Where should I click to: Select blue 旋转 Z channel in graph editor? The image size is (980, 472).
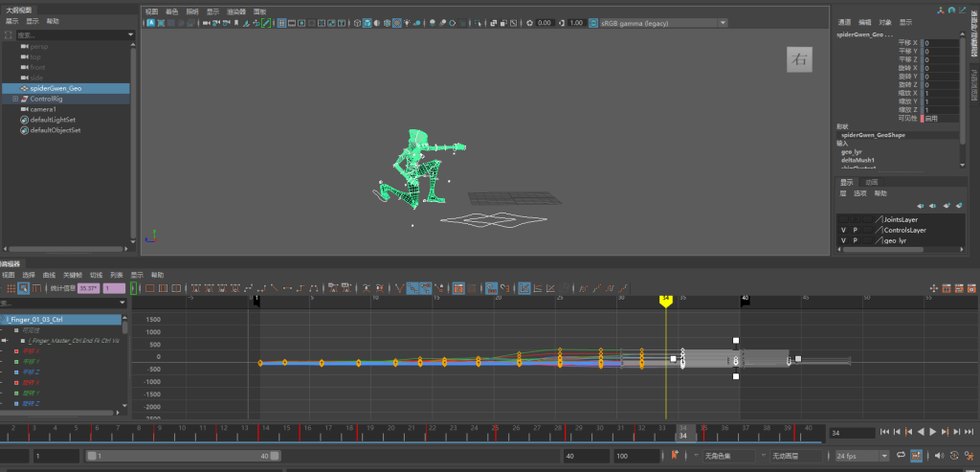[x=32, y=404]
